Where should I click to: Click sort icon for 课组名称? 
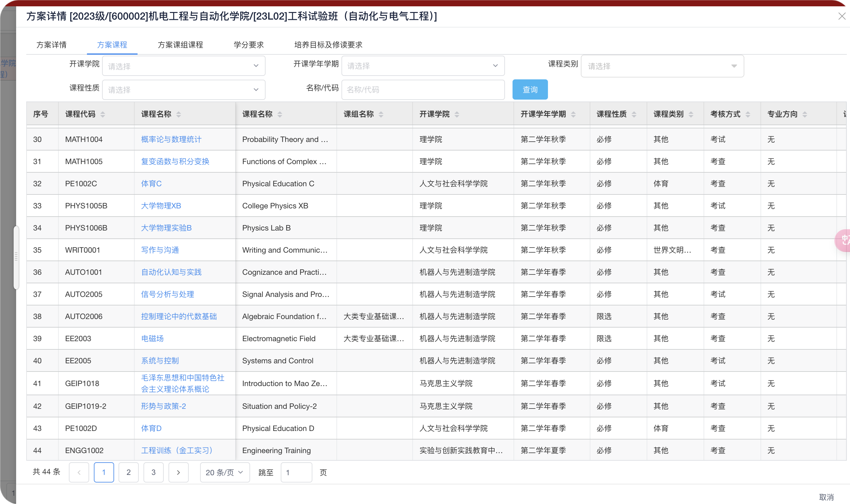381,114
